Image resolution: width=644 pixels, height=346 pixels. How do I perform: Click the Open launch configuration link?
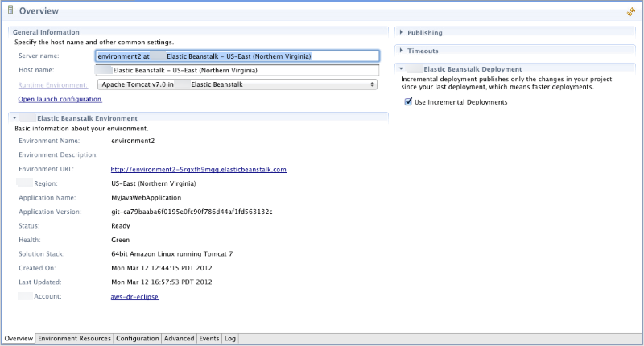60,99
